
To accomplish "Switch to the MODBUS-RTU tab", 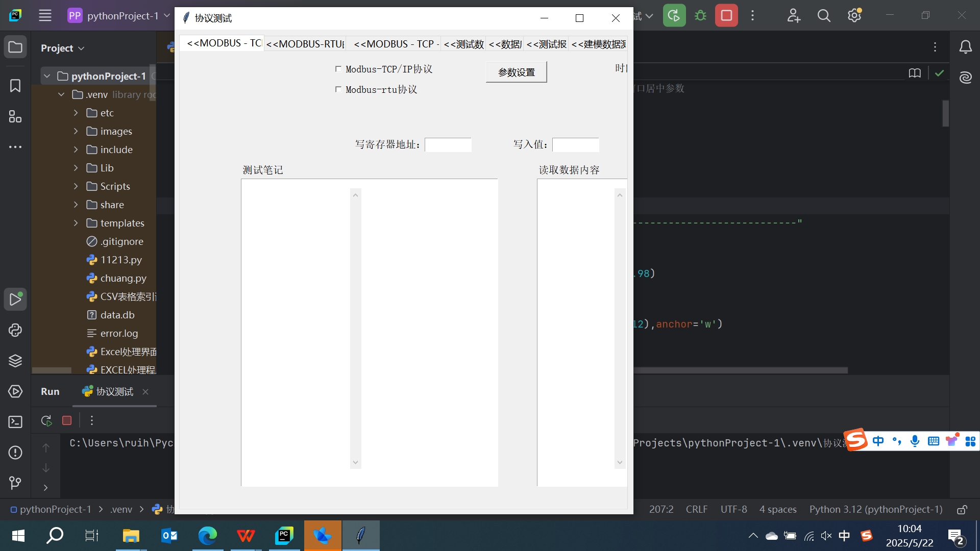I will pos(305,44).
